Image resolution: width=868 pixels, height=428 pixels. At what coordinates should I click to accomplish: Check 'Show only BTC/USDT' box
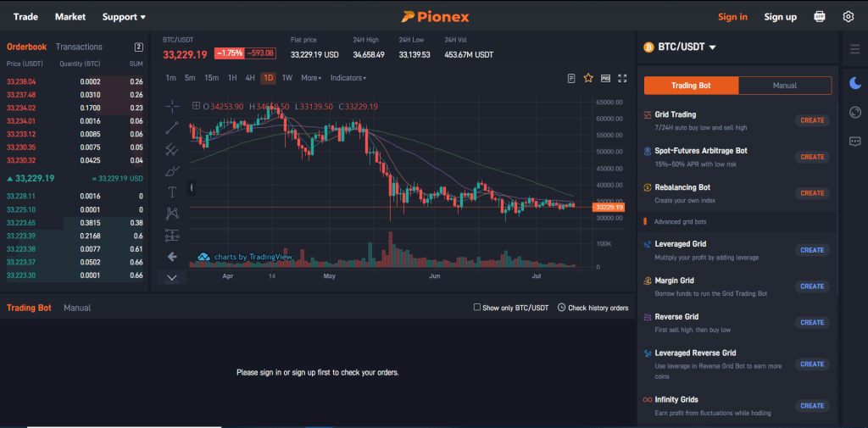477,308
